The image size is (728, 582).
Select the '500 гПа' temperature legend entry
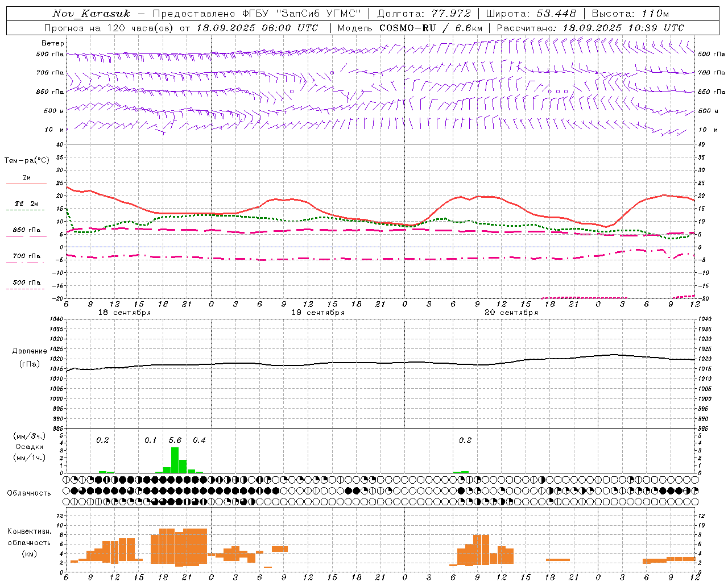pyautogui.click(x=27, y=282)
